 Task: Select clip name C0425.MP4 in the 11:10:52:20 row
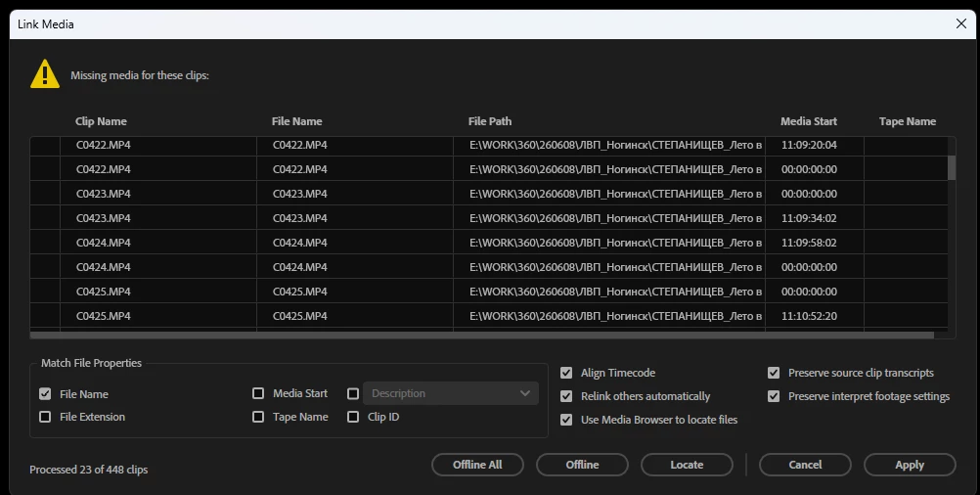tap(104, 316)
